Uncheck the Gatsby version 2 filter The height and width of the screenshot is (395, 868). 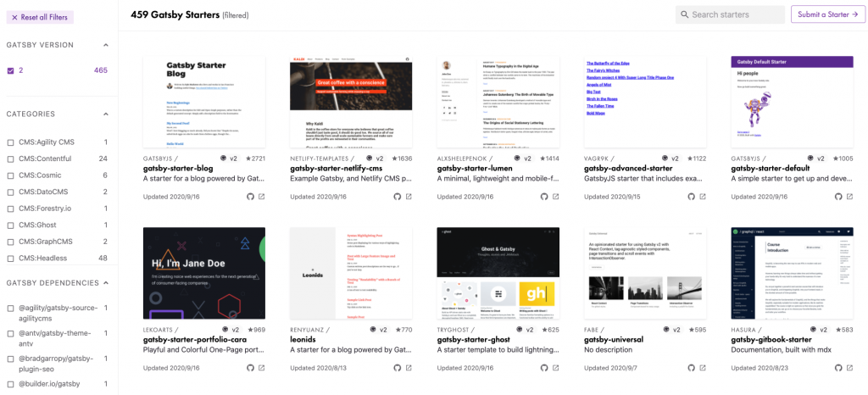tap(10, 70)
